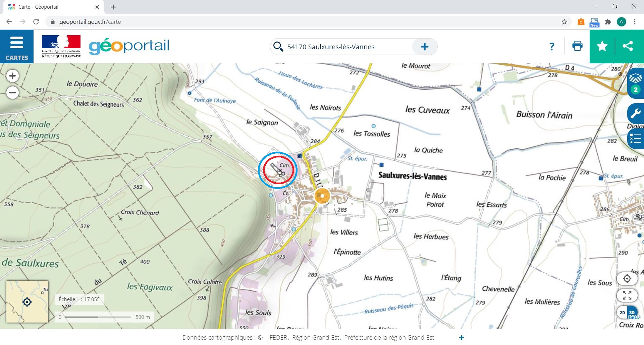Click 'Ruisseau des Pâquis' label
Screen dimensions: 644x345
coord(389,308)
